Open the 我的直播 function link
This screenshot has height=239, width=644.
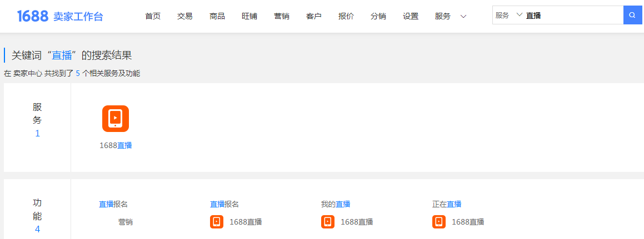[x=336, y=204]
